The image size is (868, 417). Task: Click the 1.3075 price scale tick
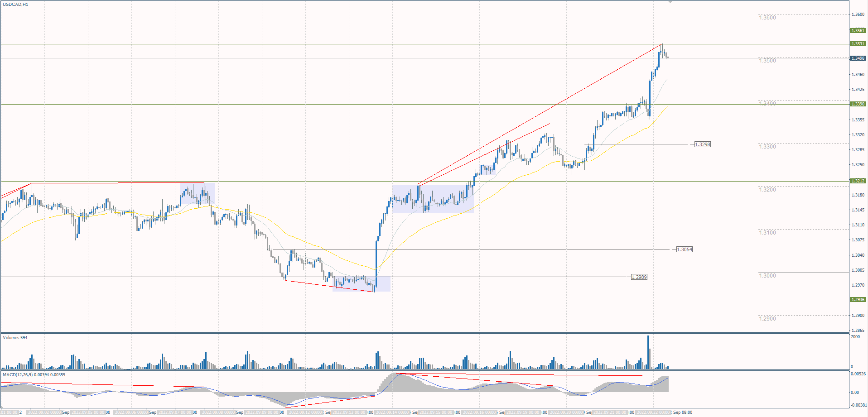858,240
